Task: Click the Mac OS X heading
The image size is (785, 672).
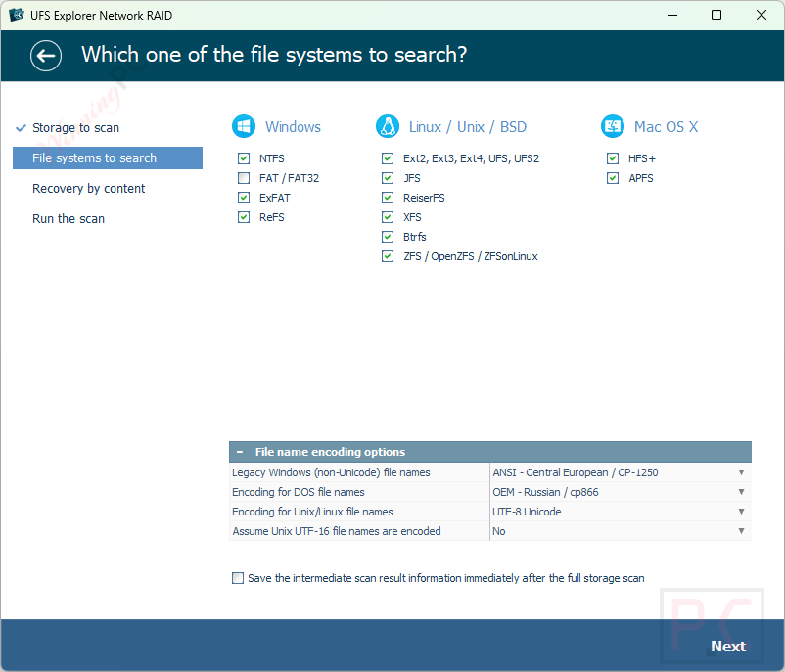Action: click(x=666, y=127)
